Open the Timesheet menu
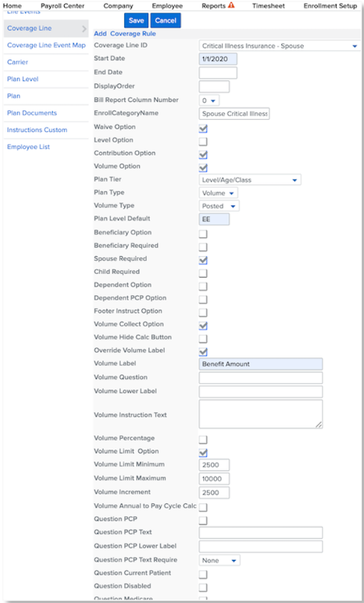This screenshot has height=603, width=364. tap(269, 6)
